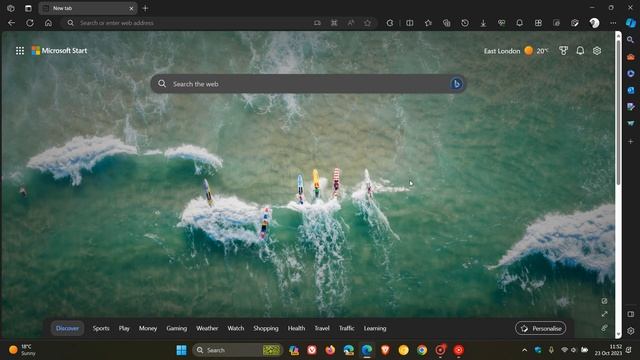This screenshot has width=640, height=360.
Task: Open East London weather widget
Action: point(516,51)
